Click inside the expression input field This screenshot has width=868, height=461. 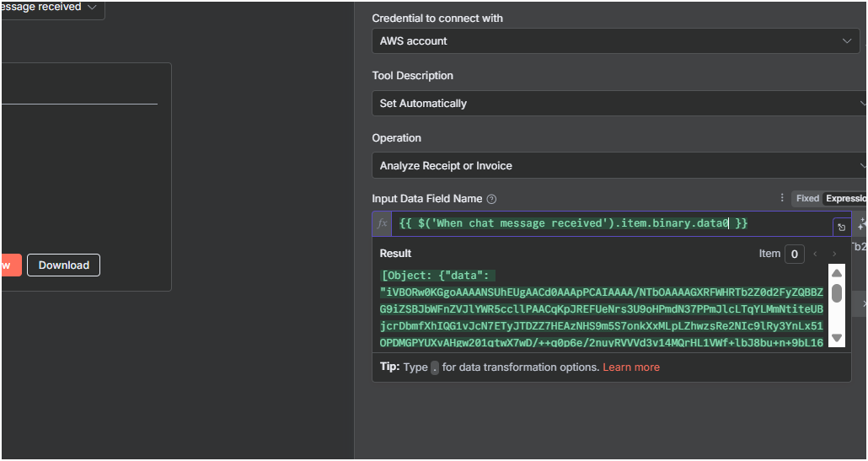[607, 223]
